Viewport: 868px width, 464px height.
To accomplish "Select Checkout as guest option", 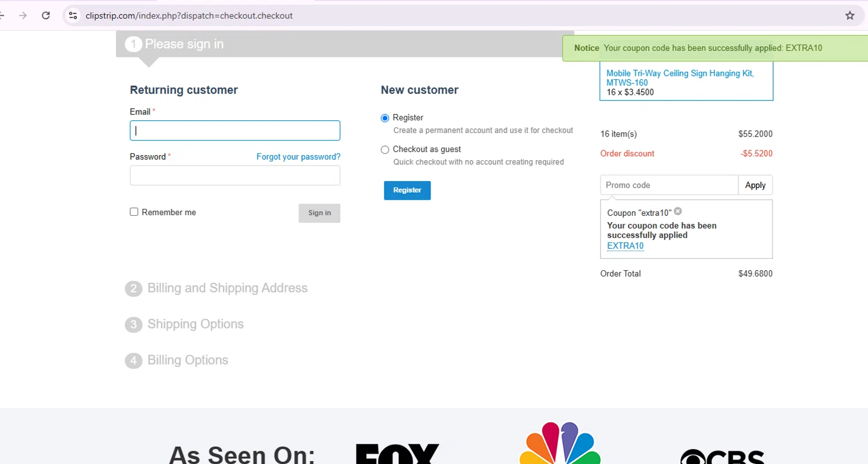I will pyautogui.click(x=385, y=150).
